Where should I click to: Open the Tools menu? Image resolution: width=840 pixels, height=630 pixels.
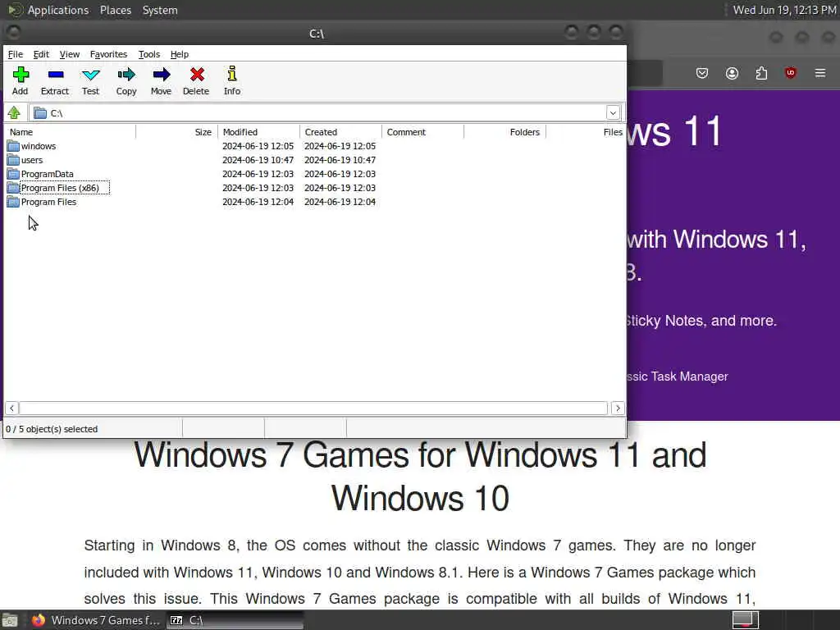click(x=149, y=54)
